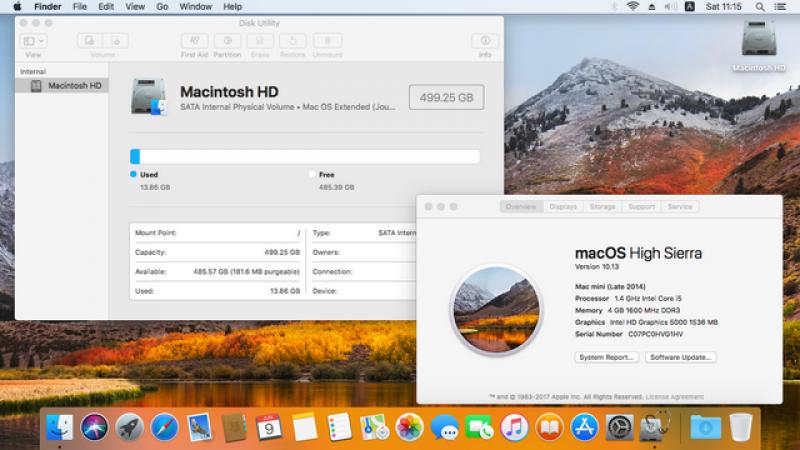Click the remove Volume toolbar icon
Viewport: 800px width, 450px height.
[x=116, y=41]
